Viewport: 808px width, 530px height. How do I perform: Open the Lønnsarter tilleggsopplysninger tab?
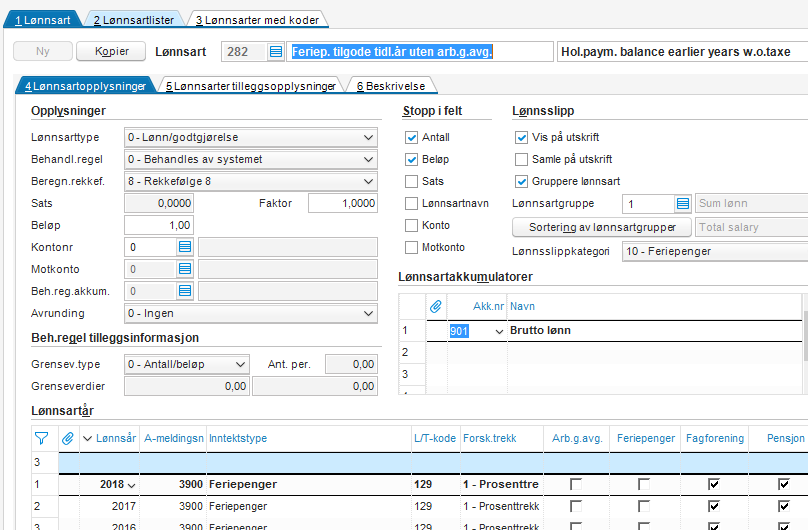(251, 86)
